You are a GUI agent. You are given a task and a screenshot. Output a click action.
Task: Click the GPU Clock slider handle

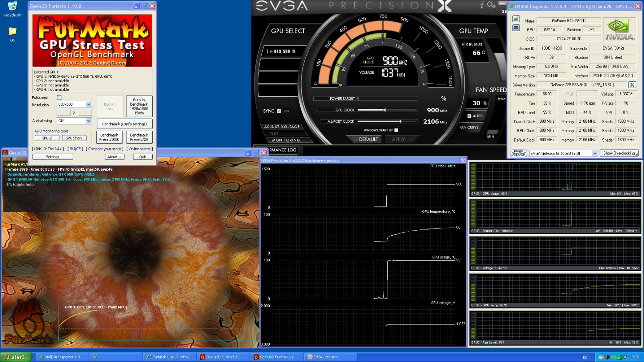click(x=384, y=110)
